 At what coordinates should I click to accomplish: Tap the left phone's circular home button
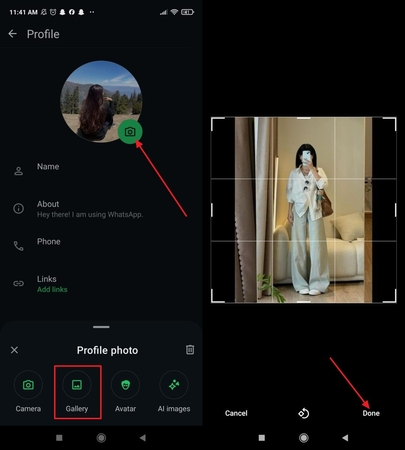[101, 438]
